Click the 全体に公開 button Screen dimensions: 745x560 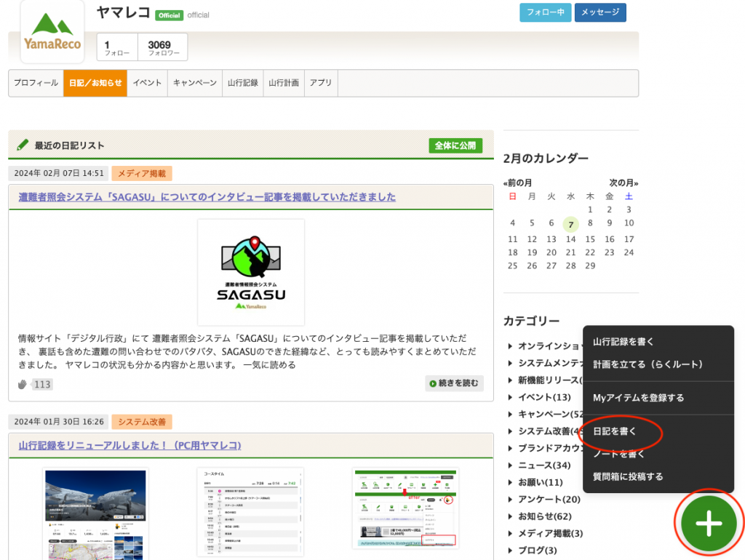click(x=455, y=145)
